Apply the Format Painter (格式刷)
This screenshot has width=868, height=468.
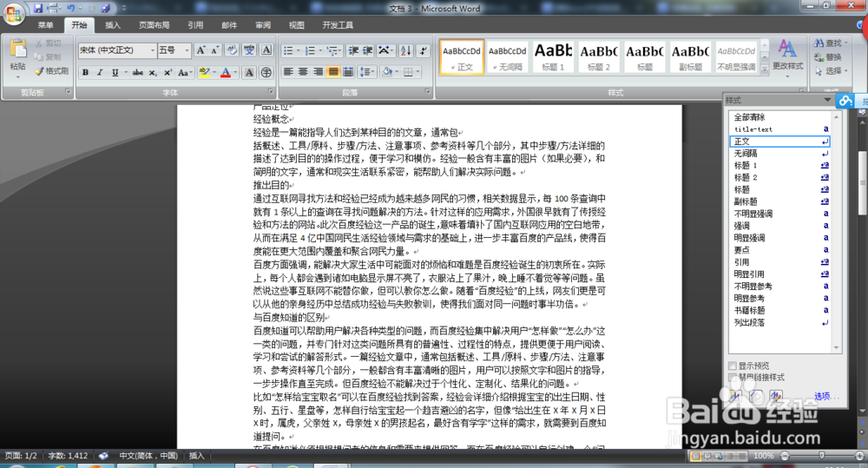pos(51,71)
